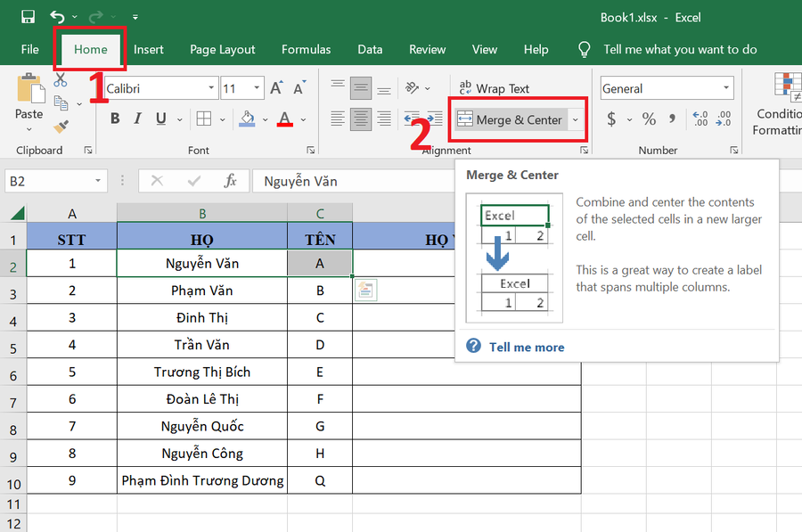Image resolution: width=802 pixels, height=532 pixels.
Task: Cut the selection with the scissors icon
Action: pos(61,80)
